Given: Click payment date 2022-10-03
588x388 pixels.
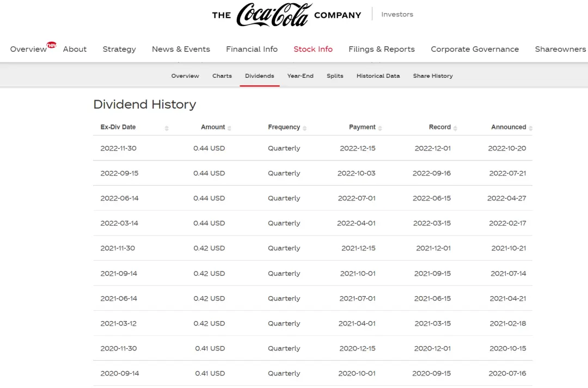Looking at the screenshot, I should coord(356,173).
